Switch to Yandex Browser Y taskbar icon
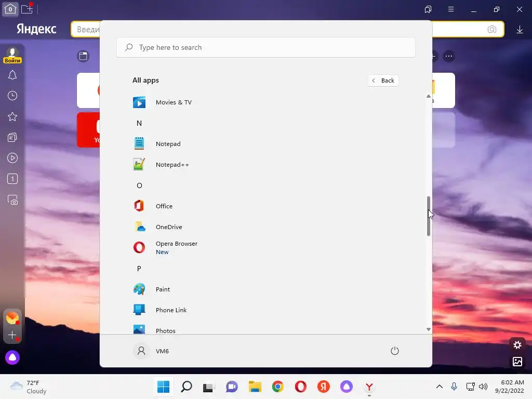This screenshot has height=399, width=532. point(369,387)
